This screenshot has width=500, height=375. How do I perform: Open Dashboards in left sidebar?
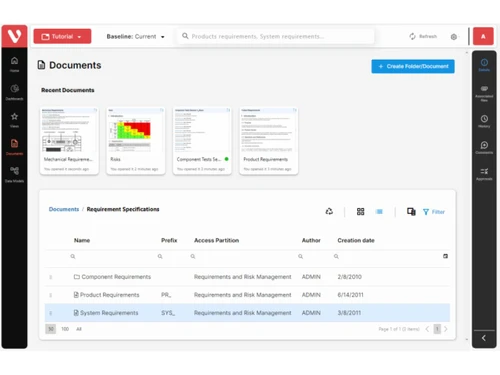click(x=14, y=92)
